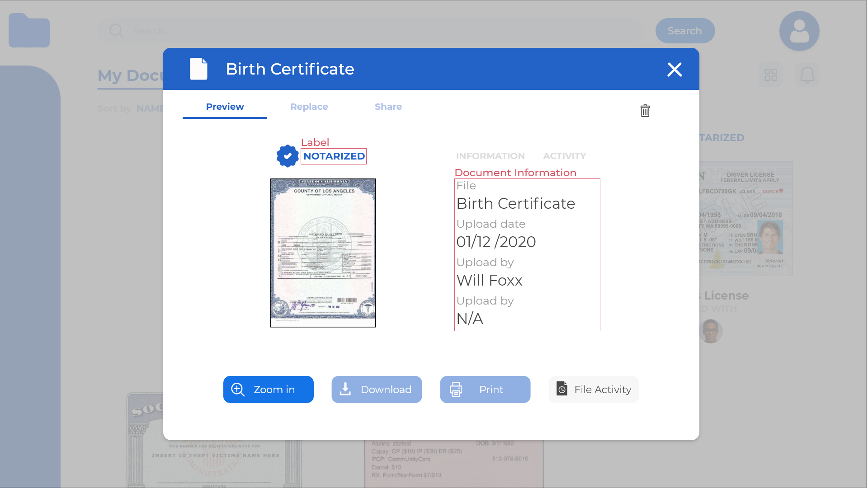This screenshot has width=868, height=488.
Task: Print the document
Action: point(485,389)
